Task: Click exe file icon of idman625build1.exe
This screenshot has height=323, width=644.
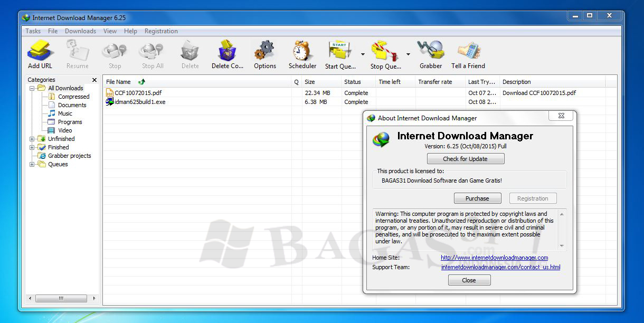Action: (x=110, y=102)
